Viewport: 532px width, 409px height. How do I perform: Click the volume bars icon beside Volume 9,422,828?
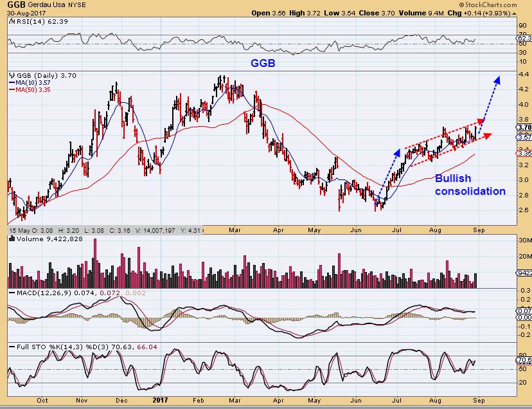click(x=12, y=239)
